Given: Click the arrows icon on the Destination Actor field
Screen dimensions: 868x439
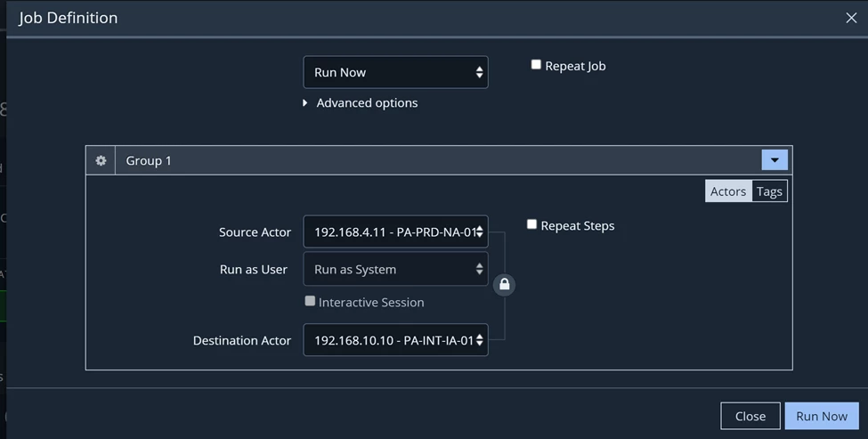Looking at the screenshot, I should pyautogui.click(x=479, y=340).
